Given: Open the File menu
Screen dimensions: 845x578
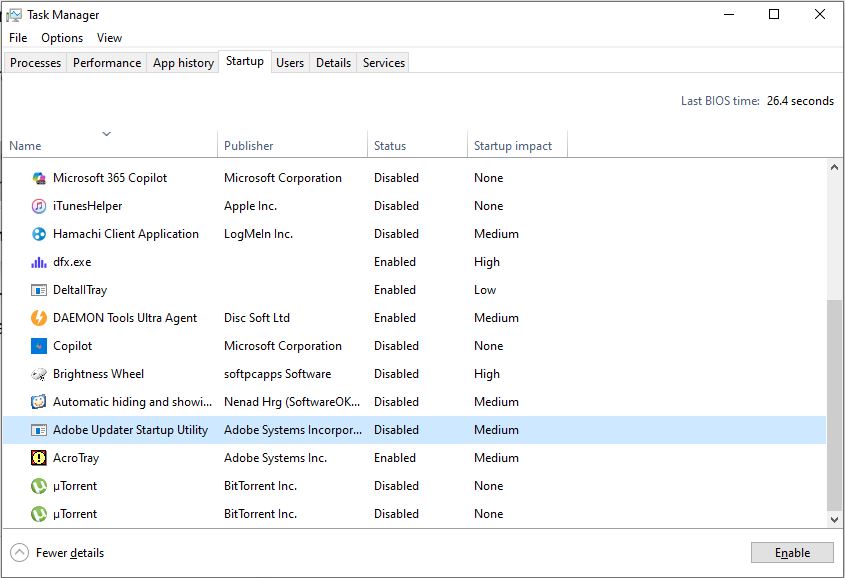Looking at the screenshot, I should [x=18, y=38].
